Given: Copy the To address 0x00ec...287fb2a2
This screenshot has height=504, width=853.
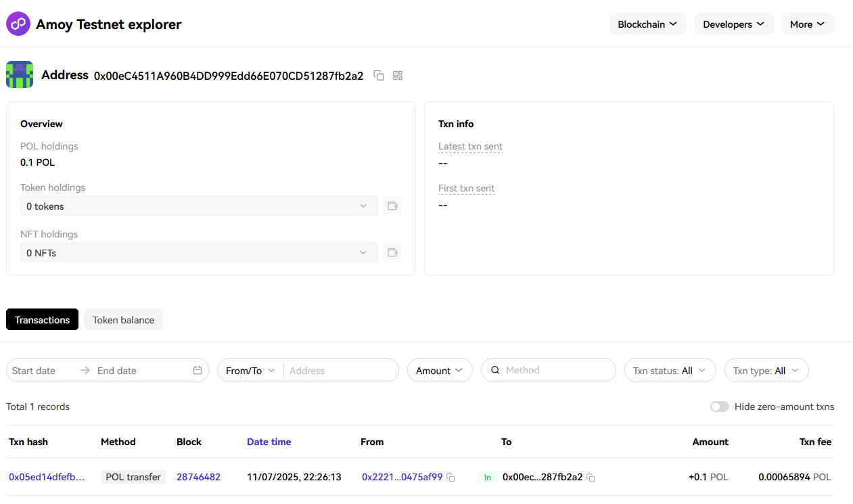Looking at the screenshot, I should [591, 478].
